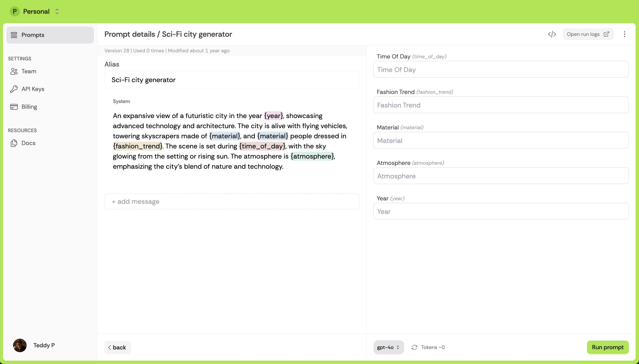Click the Team members icon
Image resolution: width=639 pixels, height=364 pixels.
tap(14, 71)
